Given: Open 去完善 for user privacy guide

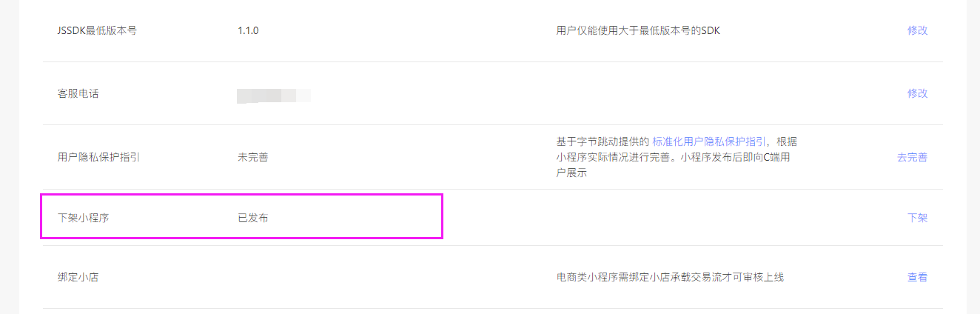Looking at the screenshot, I should (x=912, y=157).
